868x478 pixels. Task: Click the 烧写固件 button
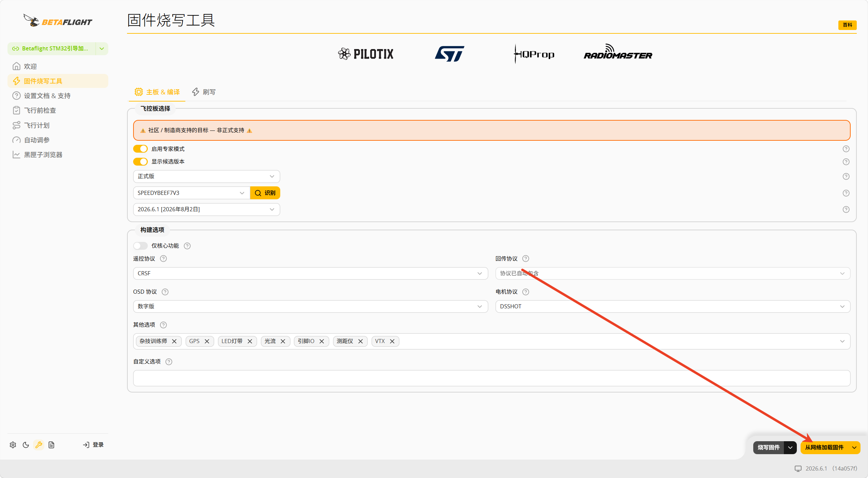click(x=769, y=447)
